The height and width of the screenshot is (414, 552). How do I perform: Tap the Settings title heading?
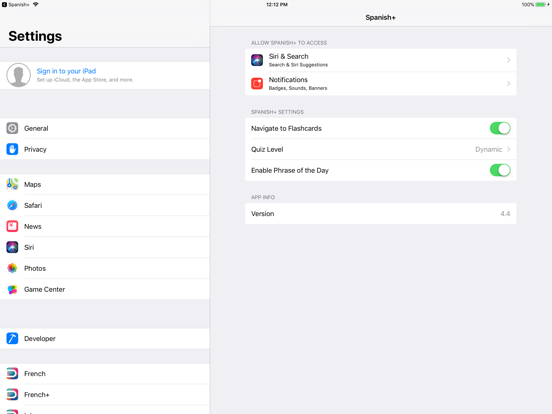pos(35,36)
